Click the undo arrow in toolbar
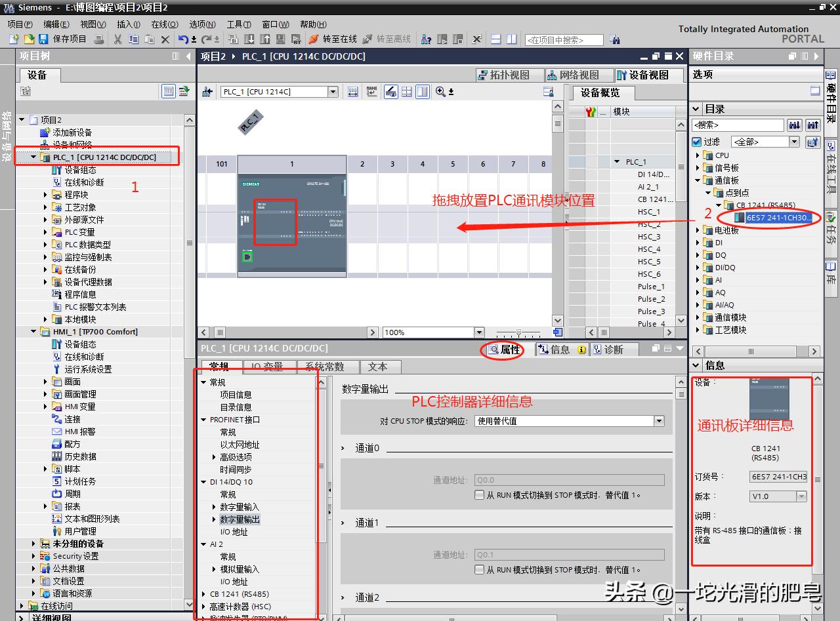 (184, 39)
